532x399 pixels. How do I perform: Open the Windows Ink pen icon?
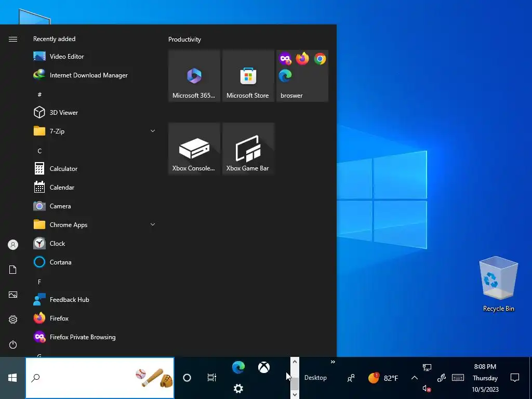point(442,378)
